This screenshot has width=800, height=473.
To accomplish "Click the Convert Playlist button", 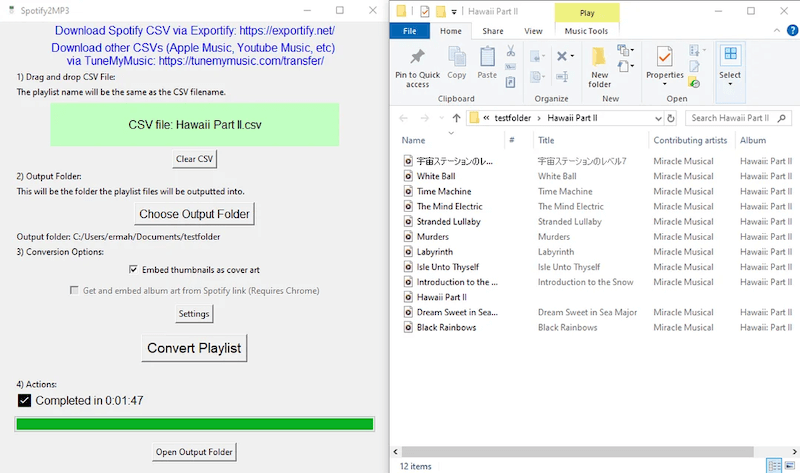I will pyautogui.click(x=194, y=348).
